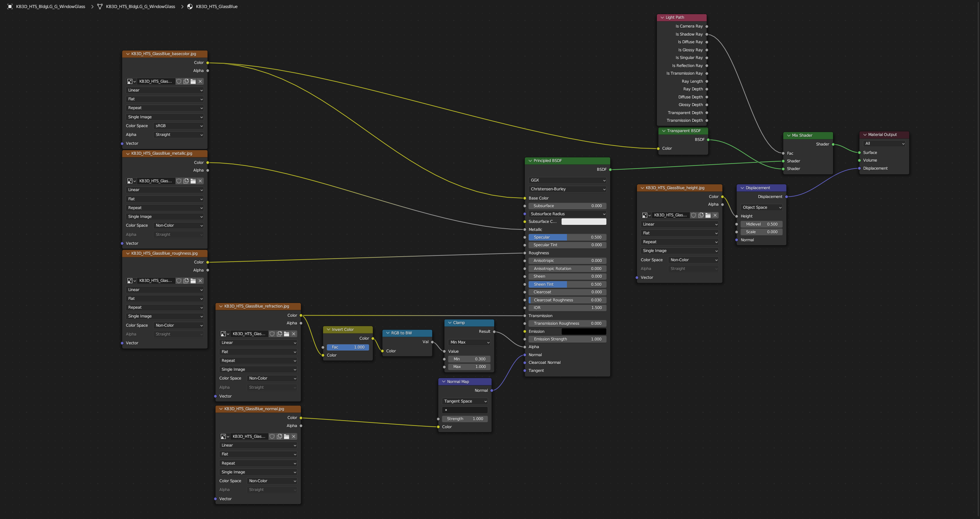
Task: Open the GGX distribution dropdown
Action: (x=567, y=180)
